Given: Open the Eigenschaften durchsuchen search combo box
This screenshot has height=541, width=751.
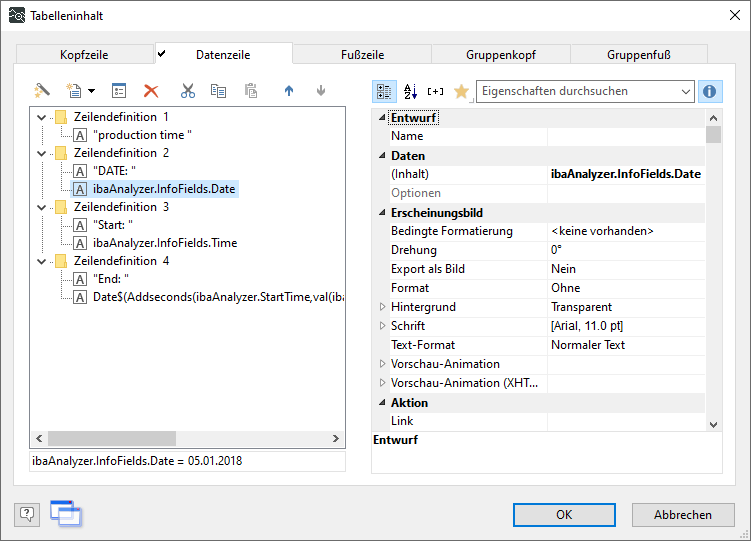Looking at the screenshot, I should point(585,91).
